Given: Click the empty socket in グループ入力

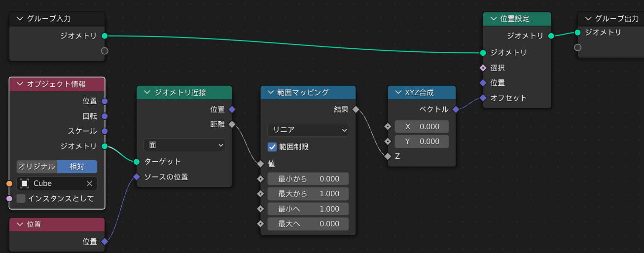Looking at the screenshot, I should (105, 51).
